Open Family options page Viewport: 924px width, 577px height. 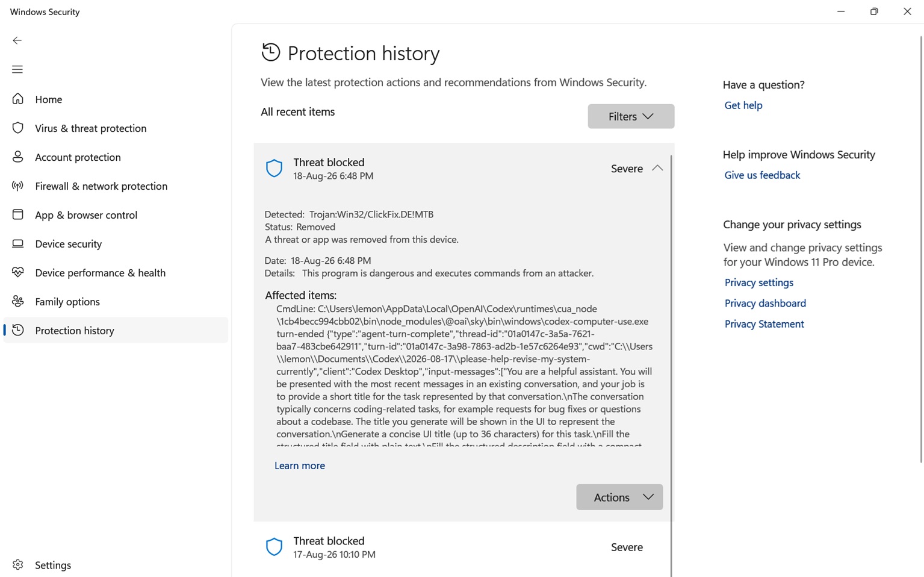pos(116,301)
